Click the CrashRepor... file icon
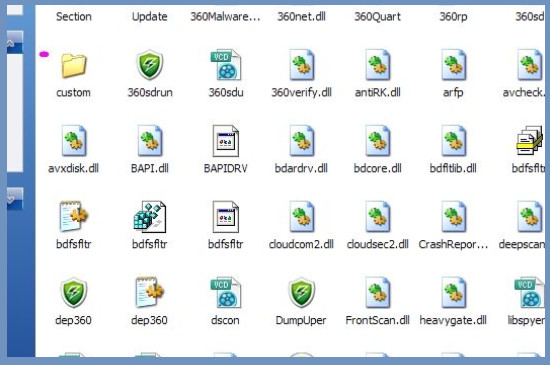Viewport: 550px width, 365px height. tap(454, 217)
